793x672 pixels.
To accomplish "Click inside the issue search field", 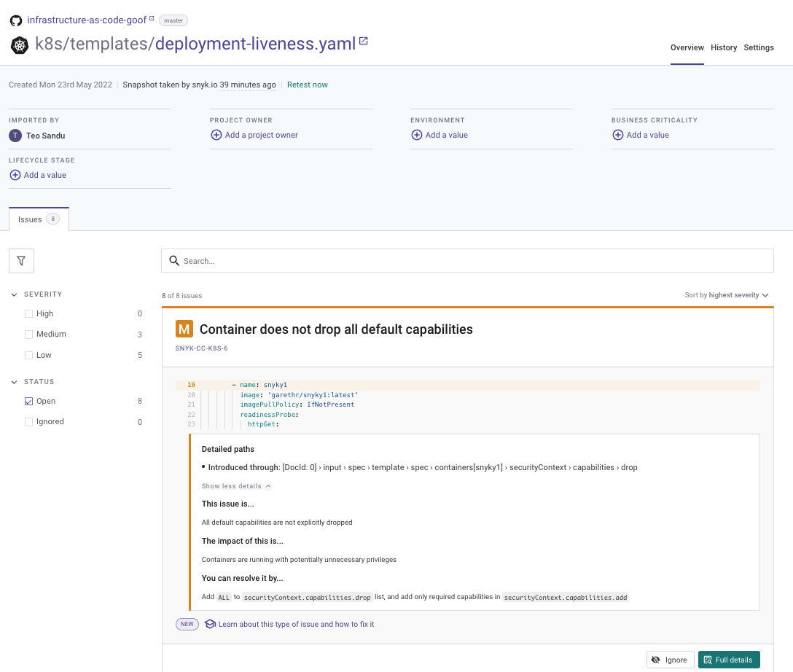I will (x=466, y=260).
